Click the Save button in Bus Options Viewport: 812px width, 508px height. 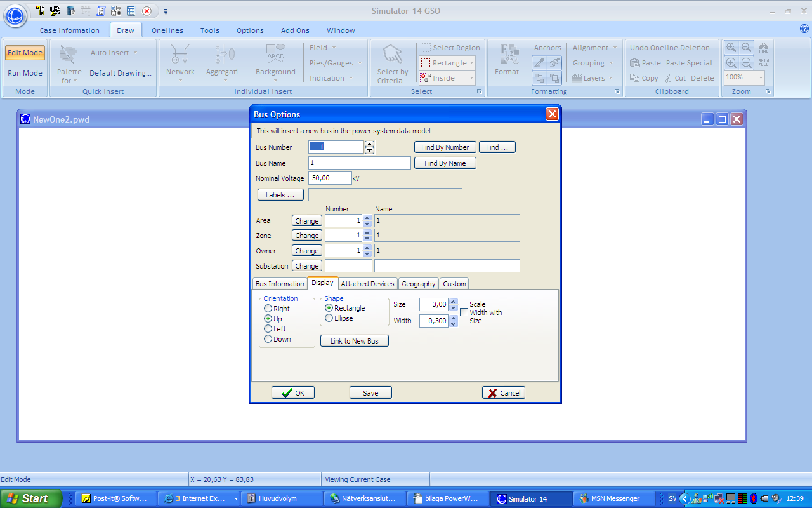point(370,392)
